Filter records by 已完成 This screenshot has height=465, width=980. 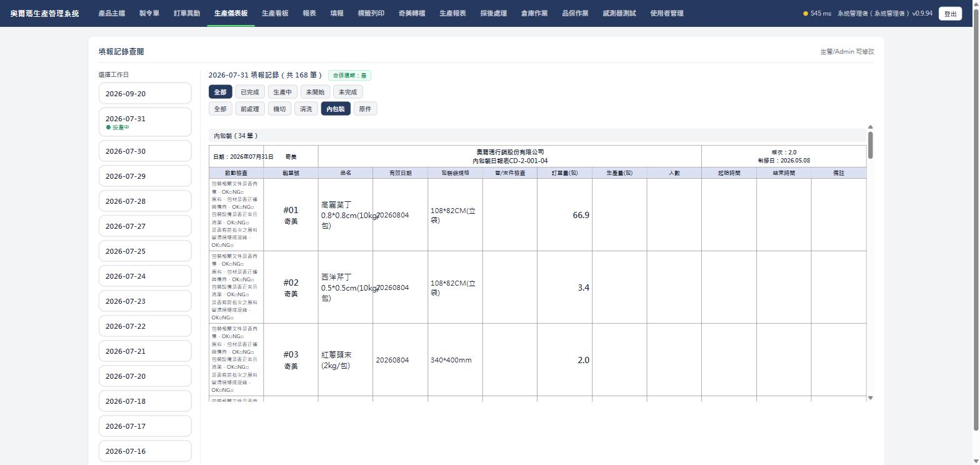point(249,92)
